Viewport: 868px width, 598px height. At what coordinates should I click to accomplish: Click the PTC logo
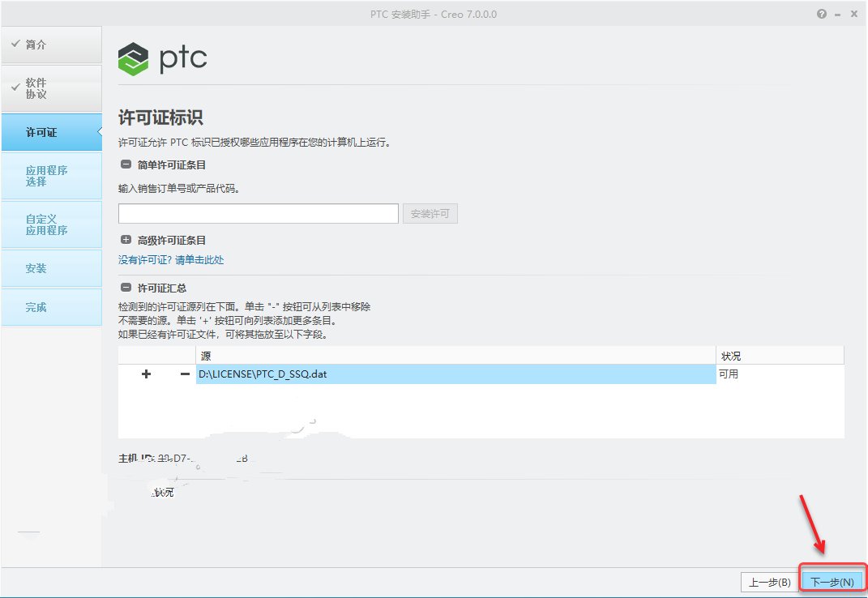[x=162, y=58]
